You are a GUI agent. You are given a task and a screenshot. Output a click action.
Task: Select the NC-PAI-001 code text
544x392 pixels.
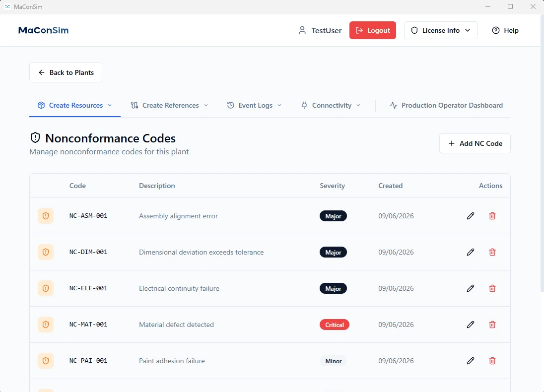(88, 361)
